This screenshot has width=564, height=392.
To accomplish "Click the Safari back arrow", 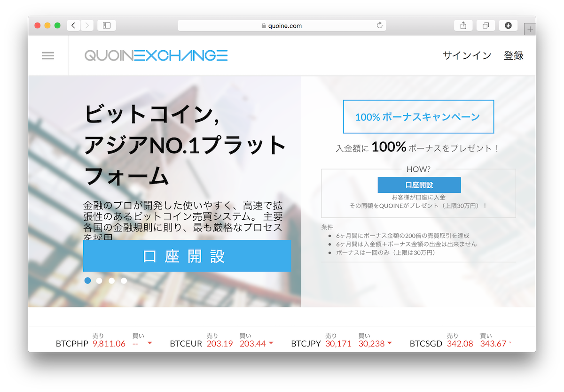I will 74,25.
